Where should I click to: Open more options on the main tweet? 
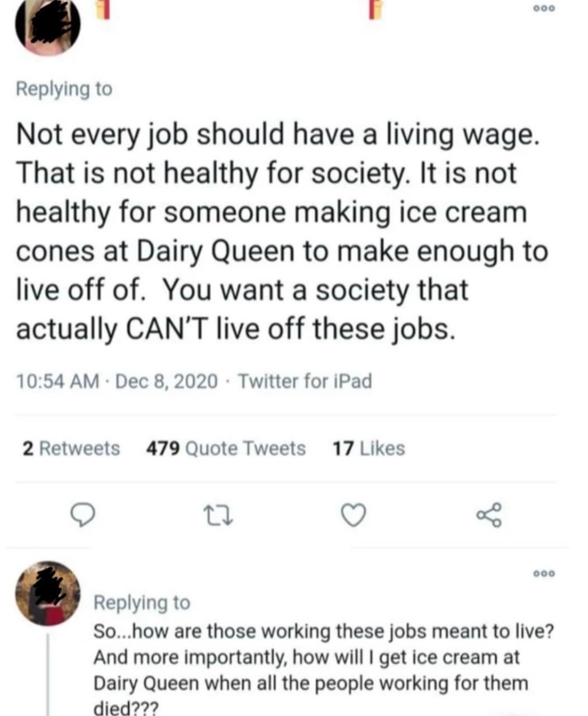543,9
